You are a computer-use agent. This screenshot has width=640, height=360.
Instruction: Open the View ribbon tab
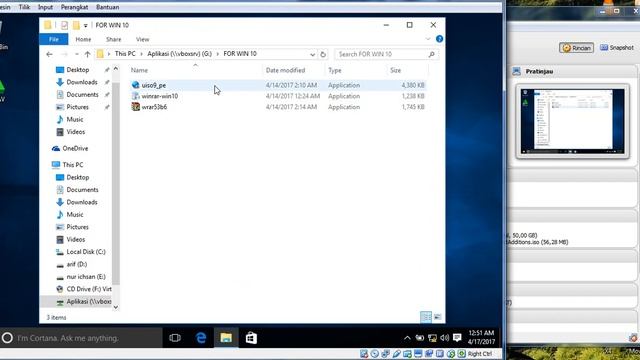point(142,39)
